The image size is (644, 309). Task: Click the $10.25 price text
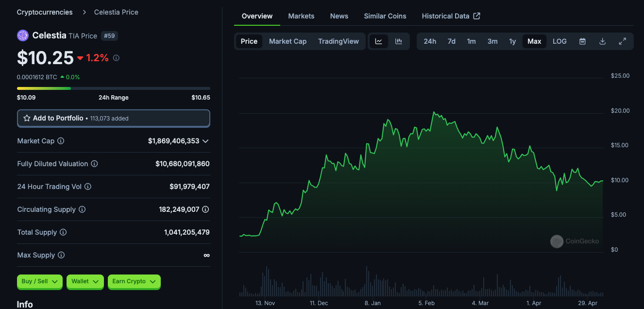[x=45, y=58]
